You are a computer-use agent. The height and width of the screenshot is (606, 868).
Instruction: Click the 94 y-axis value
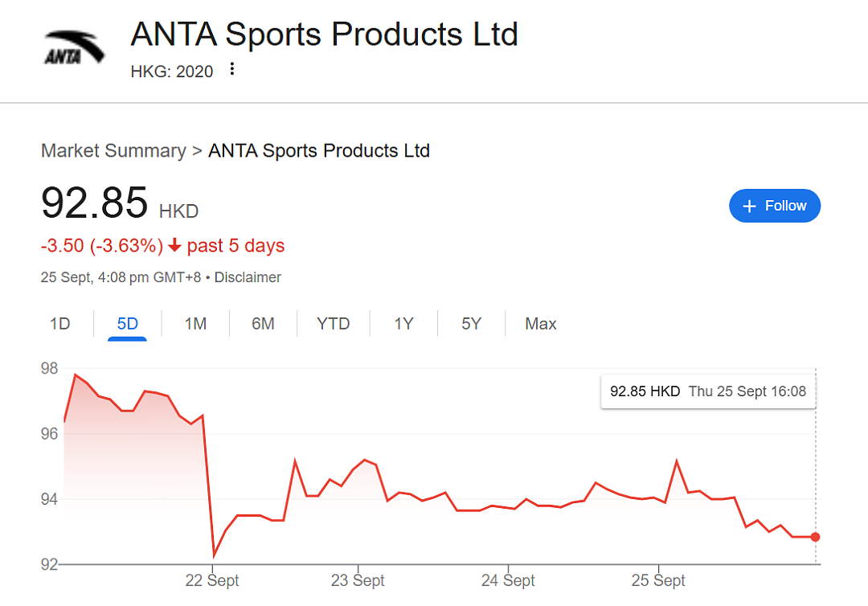tap(49, 500)
